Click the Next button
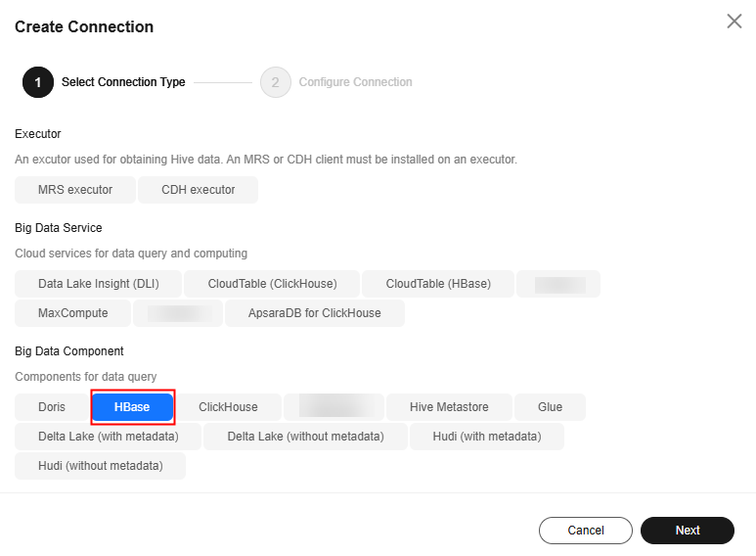The image size is (756, 556). (688, 531)
